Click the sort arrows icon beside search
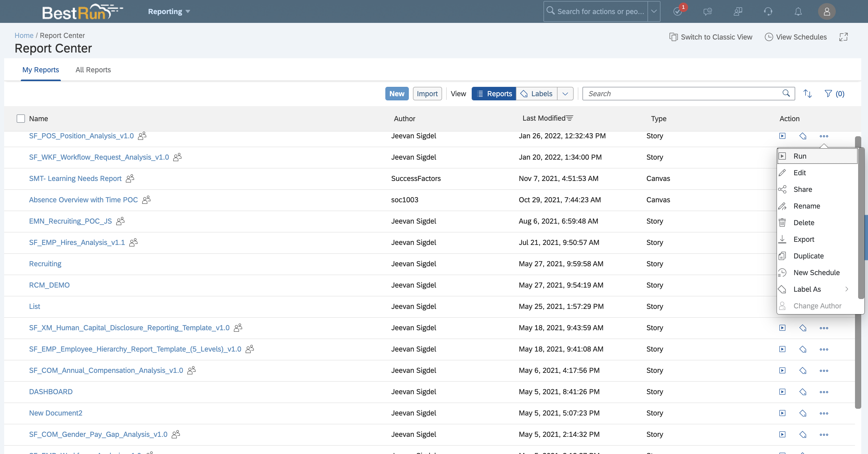This screenshot has width=868, height=454. 807,93
